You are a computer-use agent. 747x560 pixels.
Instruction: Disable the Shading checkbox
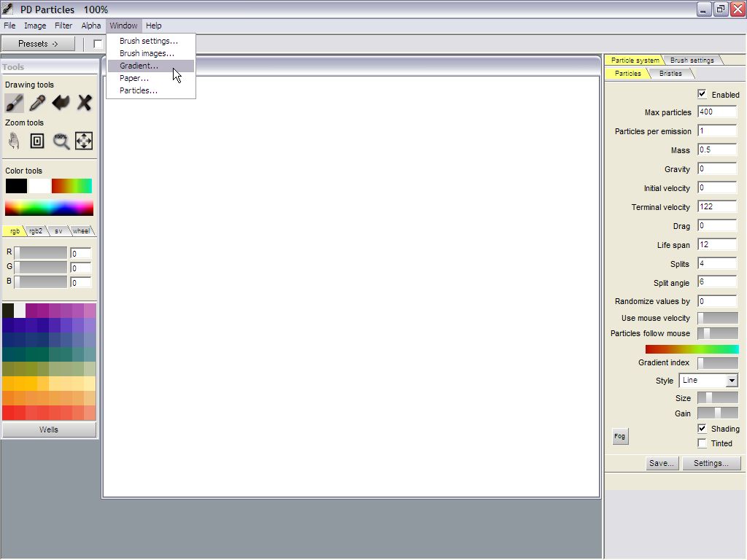[x=702, y=429]
